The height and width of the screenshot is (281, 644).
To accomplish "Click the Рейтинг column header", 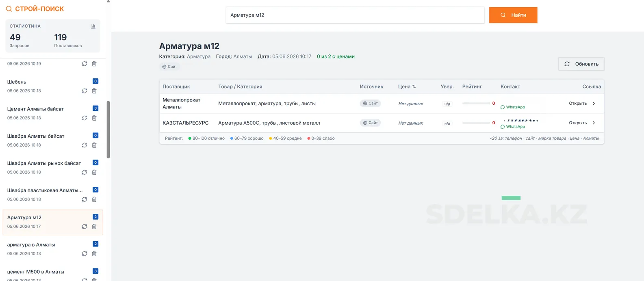I will point(472,86).
